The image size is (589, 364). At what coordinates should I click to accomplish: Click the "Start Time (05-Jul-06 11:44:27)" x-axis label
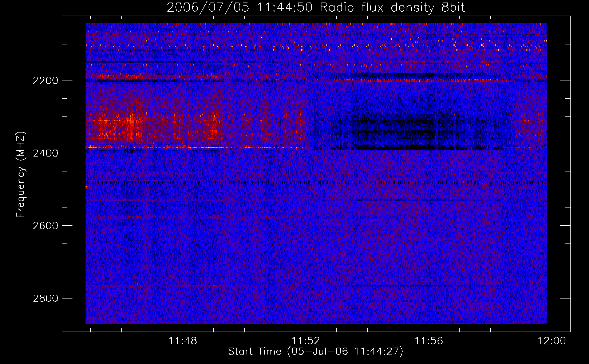[316, 352]
